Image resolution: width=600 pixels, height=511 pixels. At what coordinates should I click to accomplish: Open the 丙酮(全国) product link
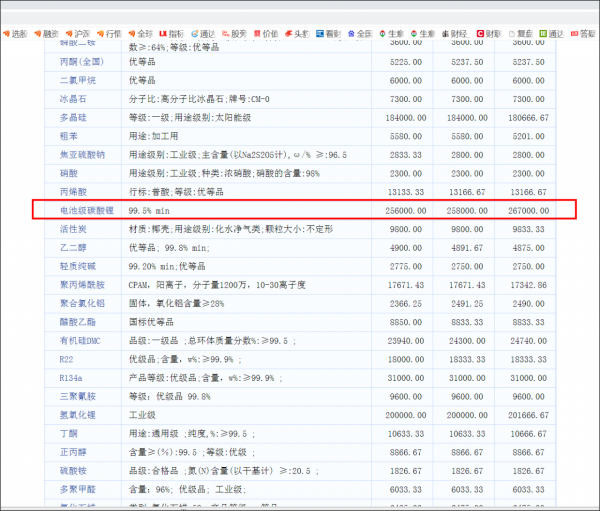tap(82, 62)
